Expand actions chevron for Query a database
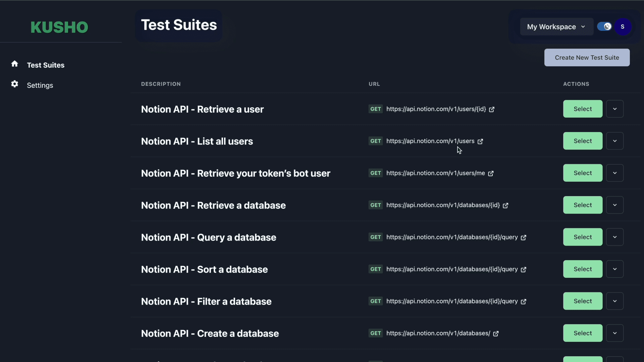Screen dimensions: 644x362 click(614, 237)
